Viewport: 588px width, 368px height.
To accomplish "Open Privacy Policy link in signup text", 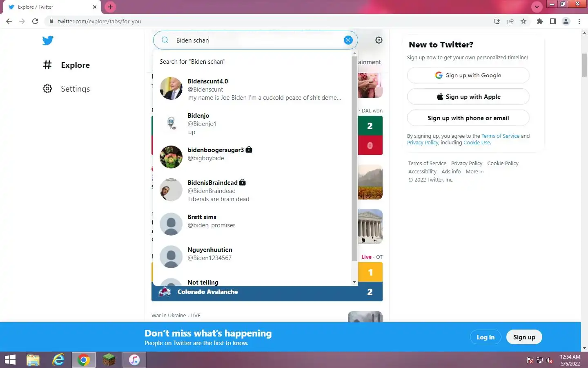I will (x=422, y=143).
